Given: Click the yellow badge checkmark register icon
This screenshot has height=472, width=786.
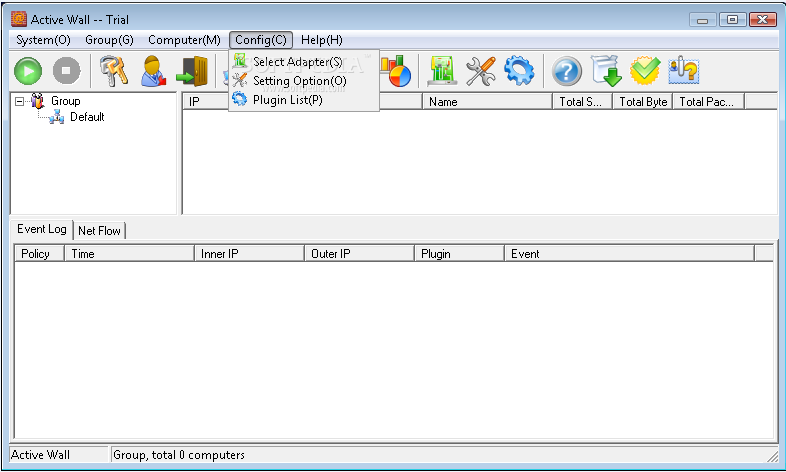Looking at the screenshot, I should tap(645, 71).
